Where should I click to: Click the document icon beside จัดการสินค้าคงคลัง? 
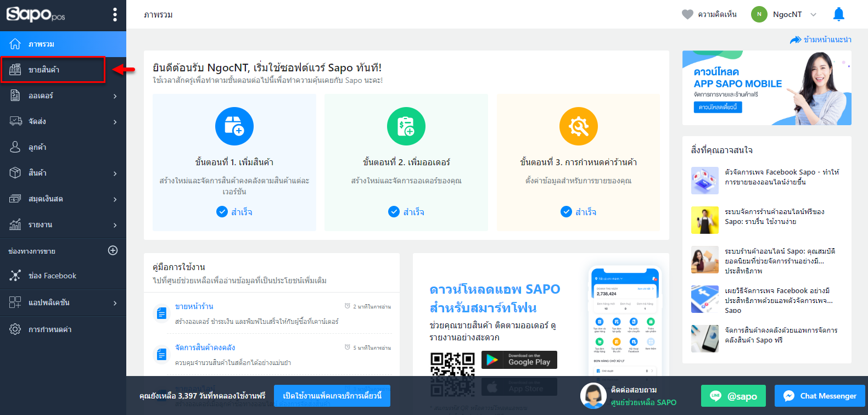click(161, 355)
